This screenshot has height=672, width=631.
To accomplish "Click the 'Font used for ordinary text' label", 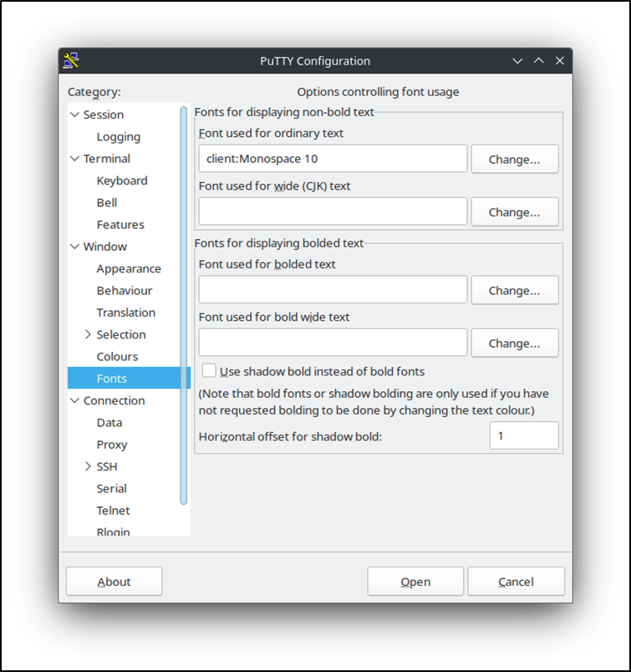I will (271, 133).
